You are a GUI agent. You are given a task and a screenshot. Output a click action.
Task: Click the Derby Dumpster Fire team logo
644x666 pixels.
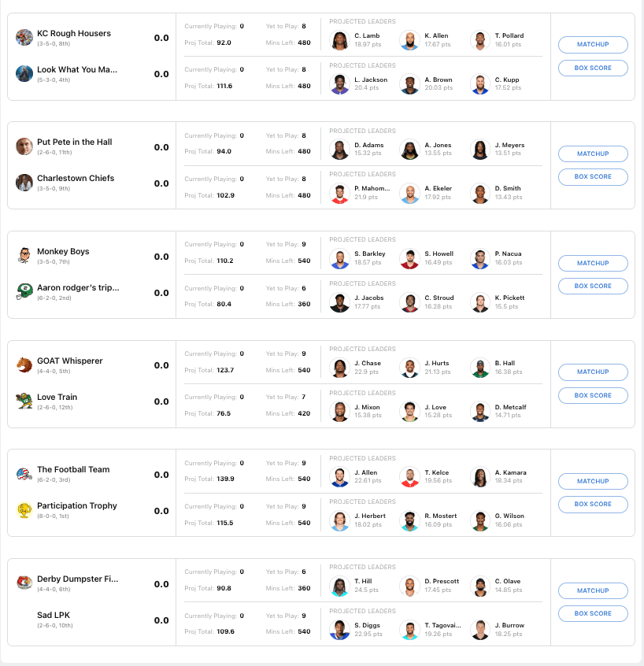pyautogui.click(x=24, y=583)
